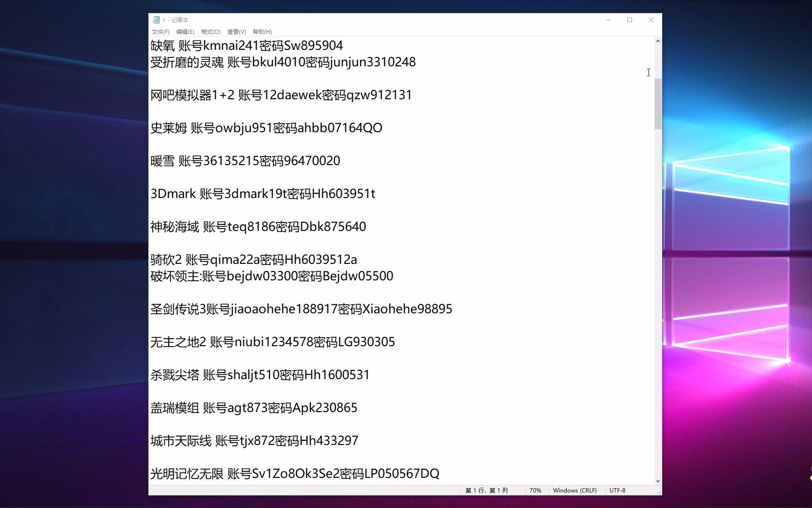The image size is (812, 508).
Task: Click the scrollbar down arrow
Action: (x=658, y=481)
